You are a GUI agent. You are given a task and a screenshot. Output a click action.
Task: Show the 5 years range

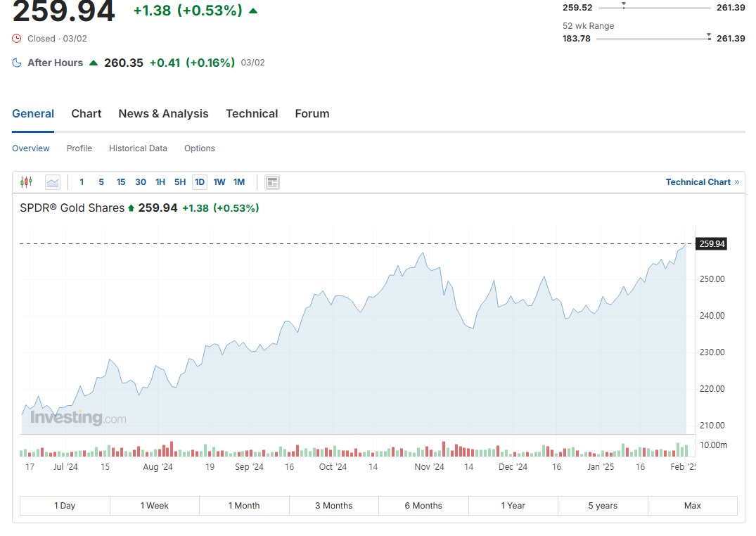tap(603, 506)
